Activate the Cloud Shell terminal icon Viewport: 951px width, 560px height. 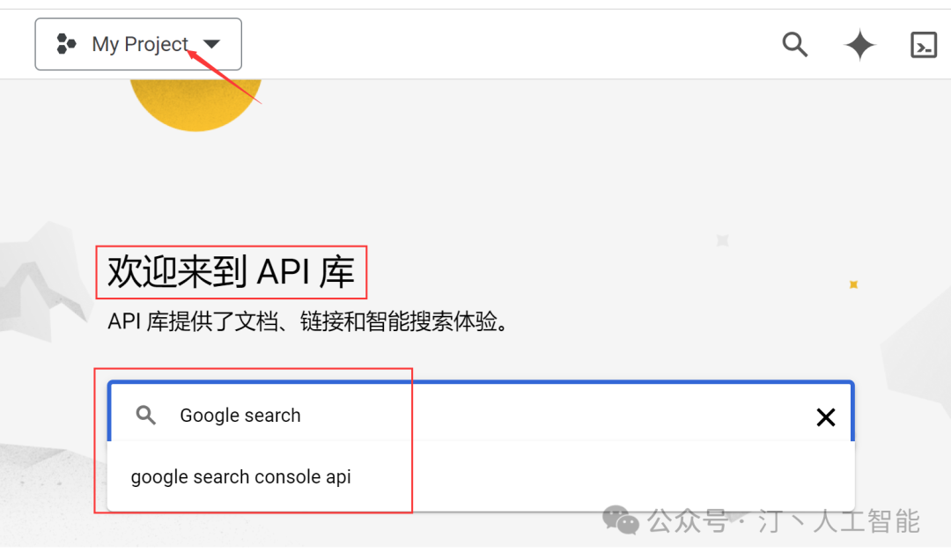tap(924, 45)
